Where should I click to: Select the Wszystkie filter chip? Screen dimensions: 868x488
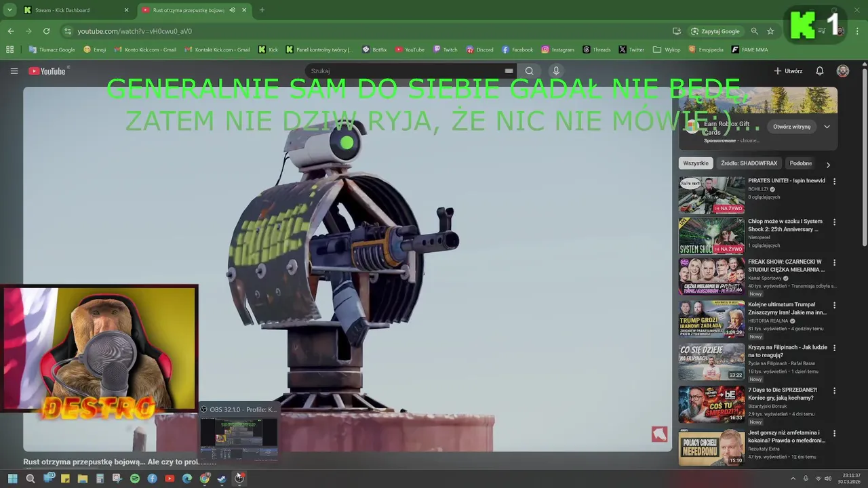click(x=696, y=163)
